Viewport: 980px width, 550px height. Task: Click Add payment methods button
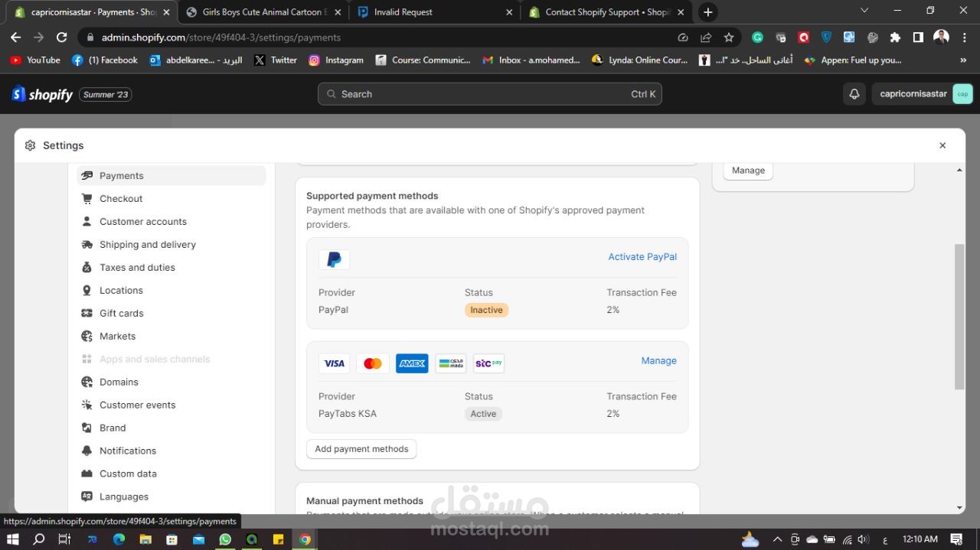[x=361, y=449]
